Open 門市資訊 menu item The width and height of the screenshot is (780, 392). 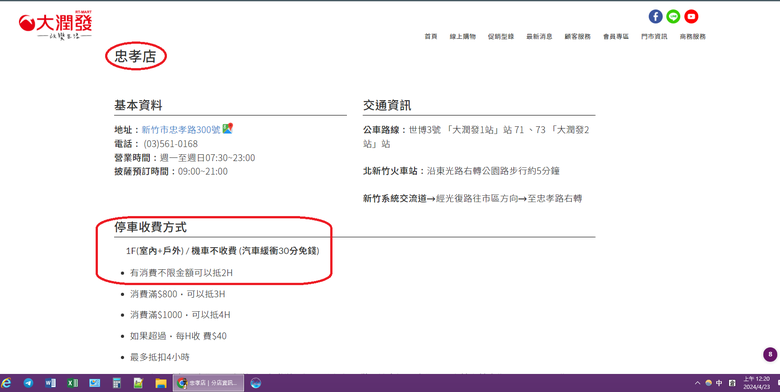[654, 36]
